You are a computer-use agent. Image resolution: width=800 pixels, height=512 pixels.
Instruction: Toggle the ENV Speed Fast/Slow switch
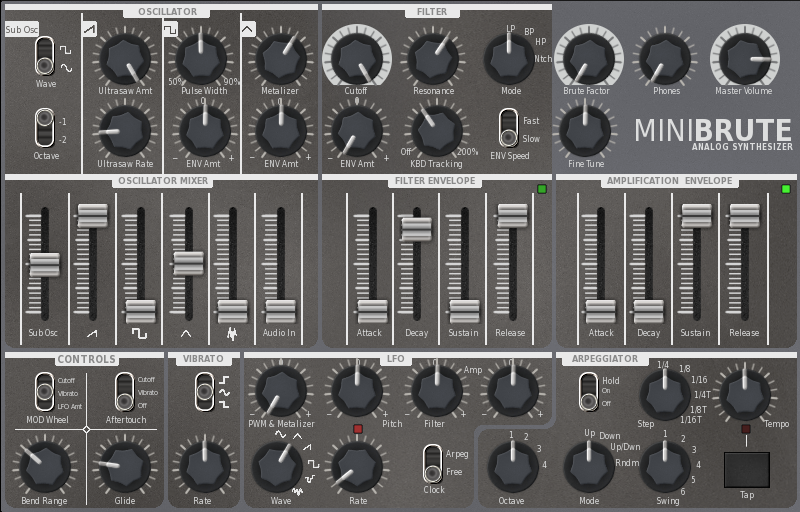click(508, 127)
